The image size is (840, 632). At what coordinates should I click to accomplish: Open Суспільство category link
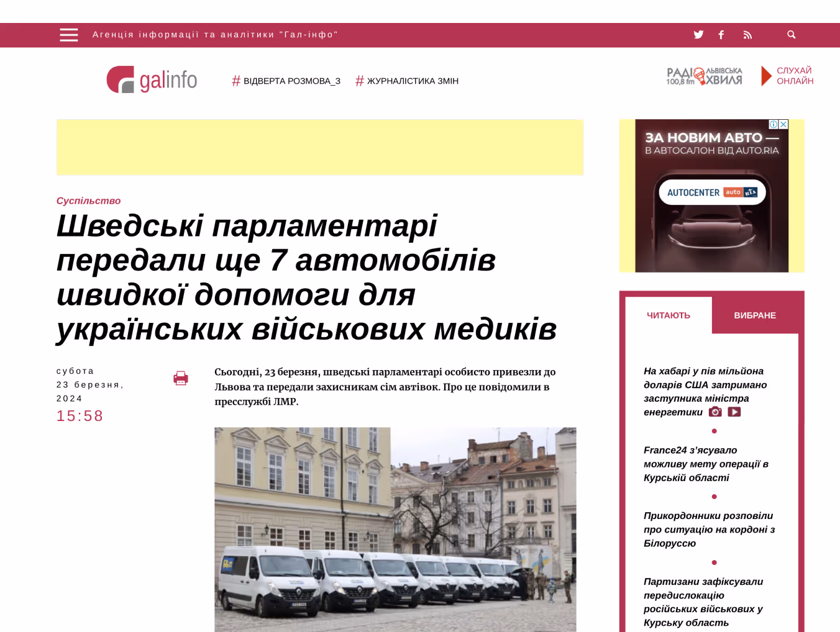88,201
